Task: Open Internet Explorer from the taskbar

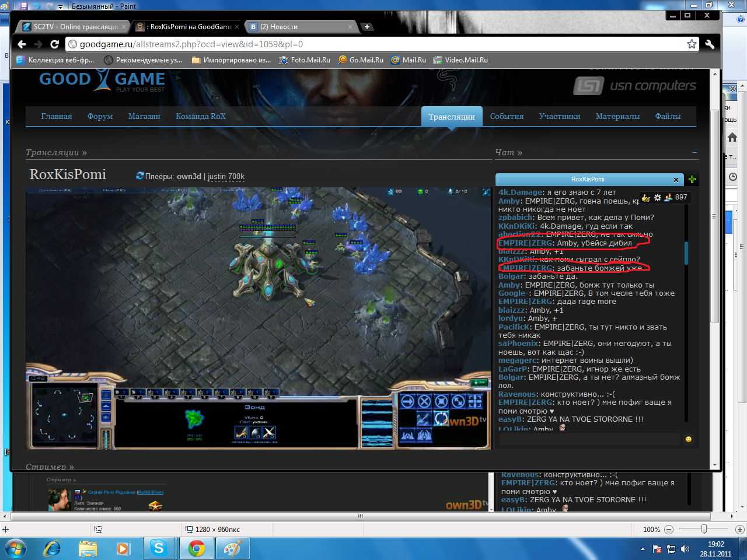Action: click(53, 549)
